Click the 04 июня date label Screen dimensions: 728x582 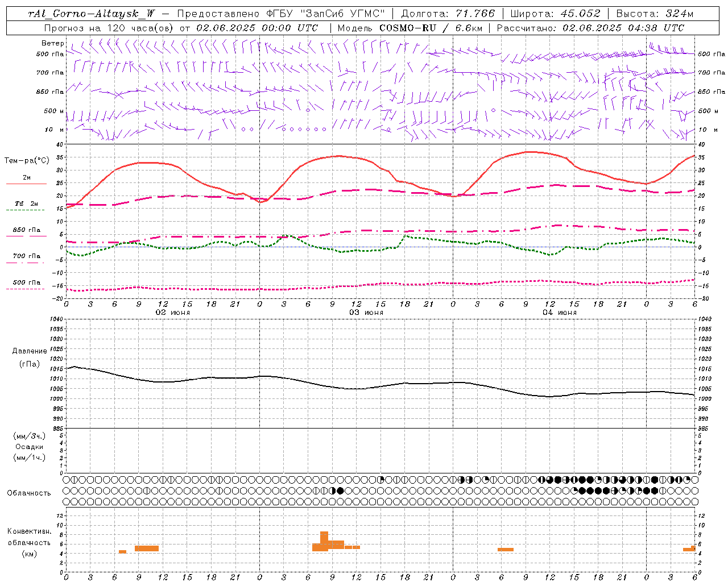[x=560, y=313]
